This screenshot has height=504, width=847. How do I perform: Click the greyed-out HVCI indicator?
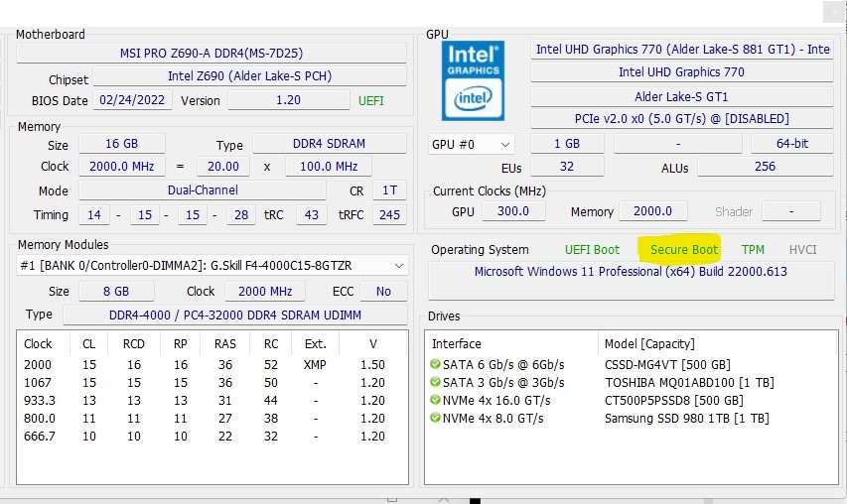(x=802, y=250)
